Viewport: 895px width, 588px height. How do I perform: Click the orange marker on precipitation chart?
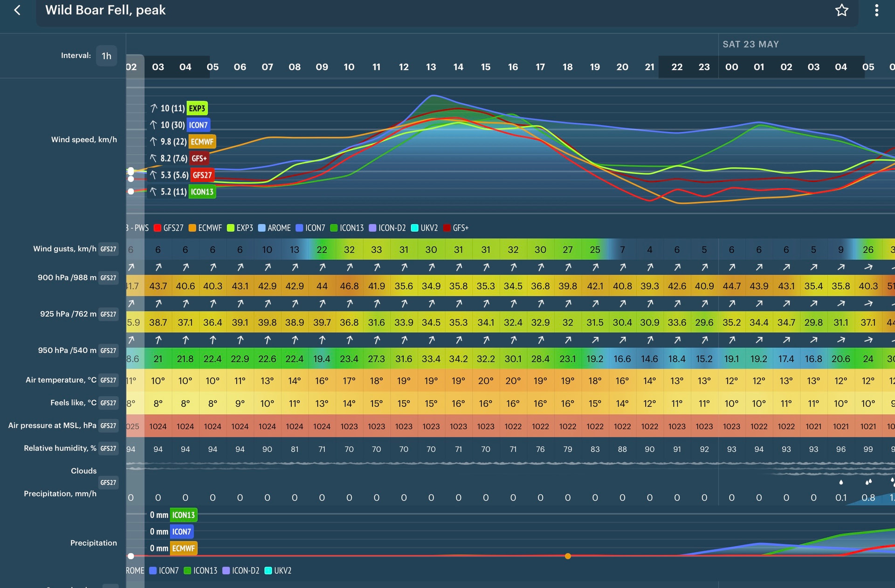(x=568, y=556)
